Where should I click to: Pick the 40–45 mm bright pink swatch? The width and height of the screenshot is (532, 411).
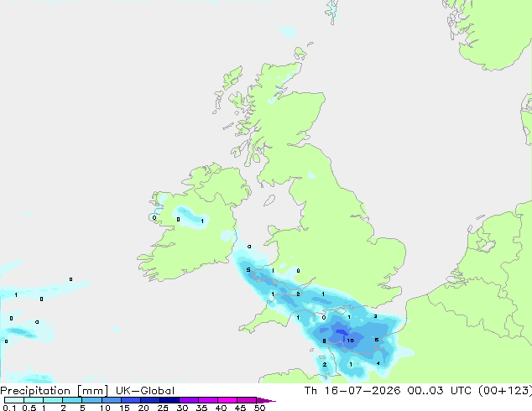(x=227, y=400)
